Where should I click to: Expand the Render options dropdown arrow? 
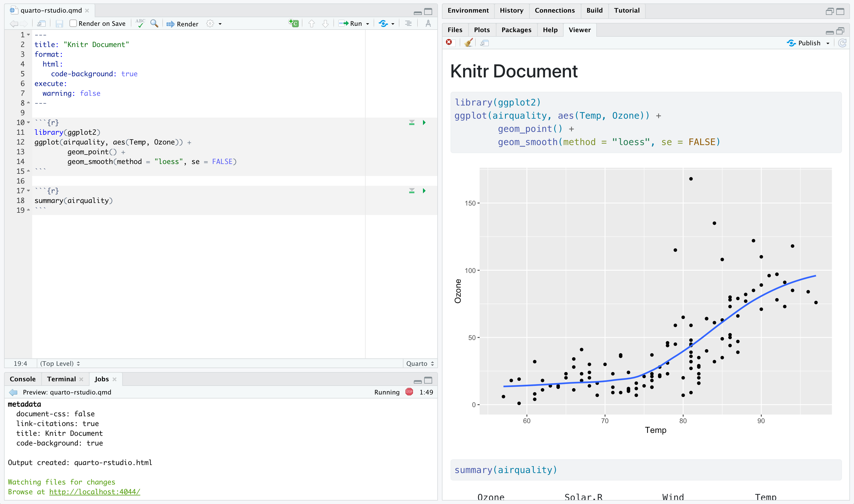tap(222, 24)
